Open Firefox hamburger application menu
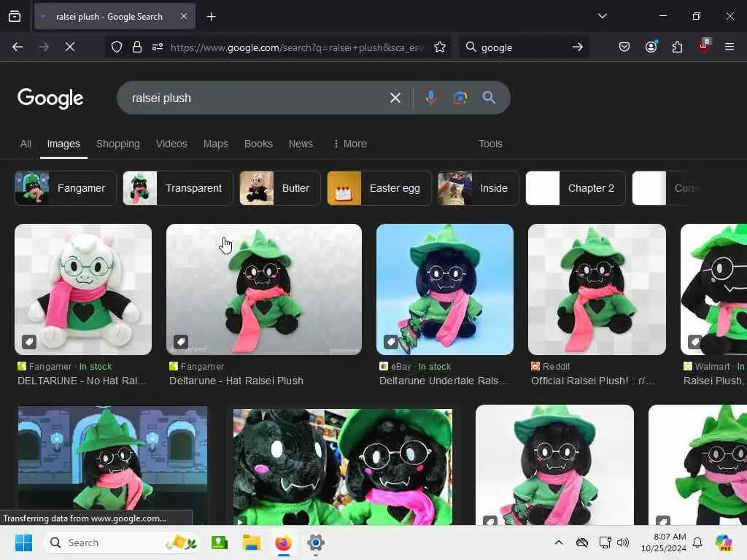This screenshot has width=747, height=560. (x=729, y=47)
